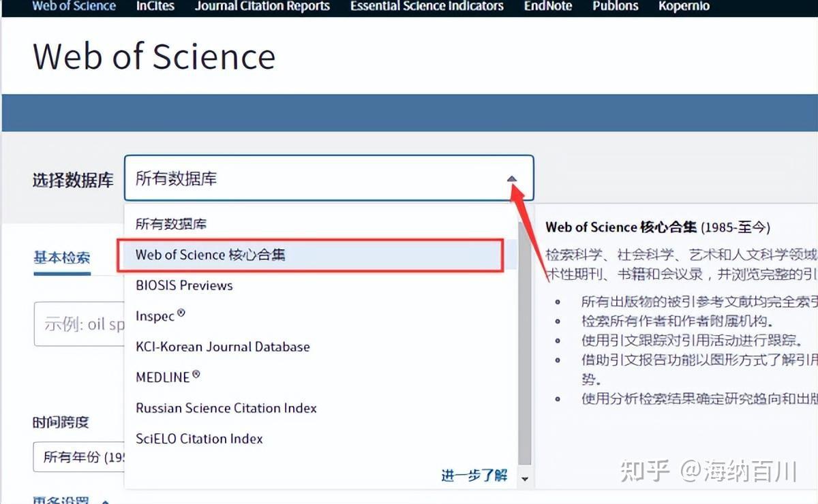
Task: Open Journal Citation Reports
Action: (x=262, y=6)
